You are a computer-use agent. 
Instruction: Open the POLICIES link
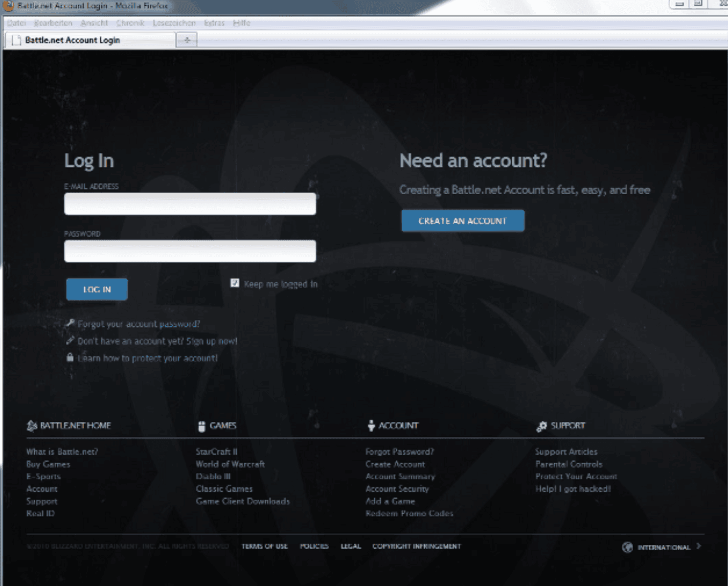(x=314, y=546)
